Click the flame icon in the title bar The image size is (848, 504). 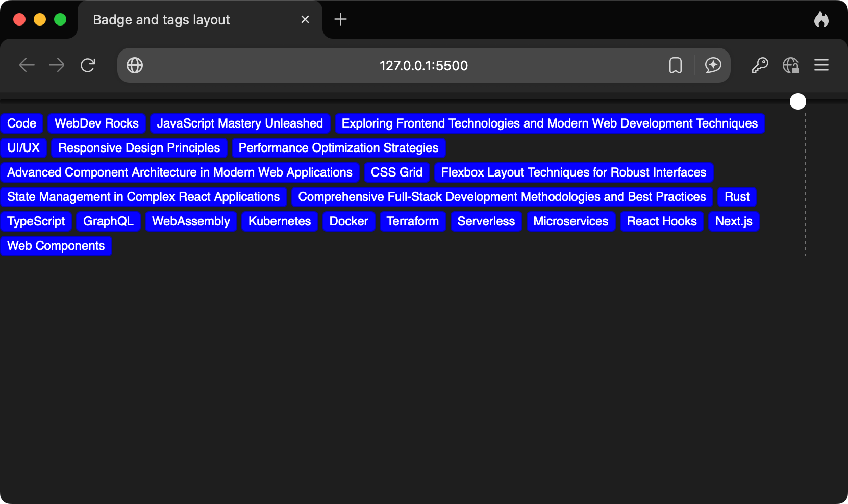821,19
